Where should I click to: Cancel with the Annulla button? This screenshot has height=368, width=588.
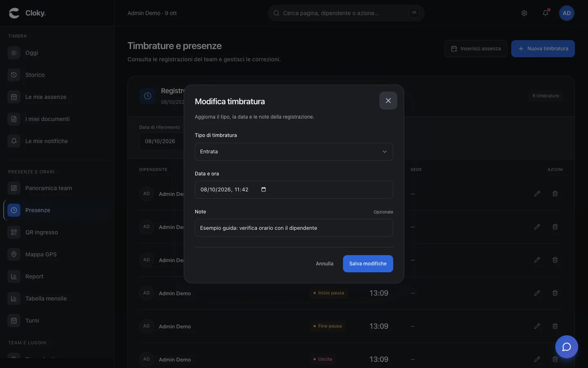pyautogui.click(x=325, y=264)
